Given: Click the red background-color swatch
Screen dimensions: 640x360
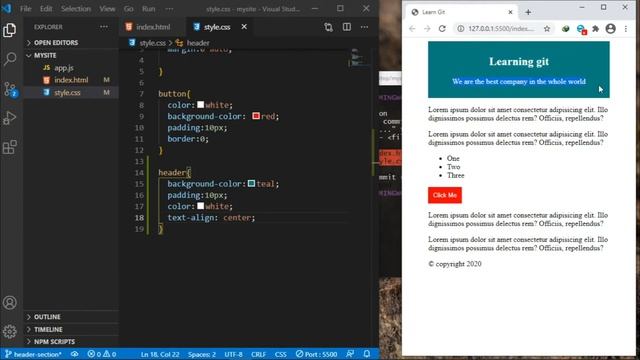Looking at the screenshot, I should 256,116.
